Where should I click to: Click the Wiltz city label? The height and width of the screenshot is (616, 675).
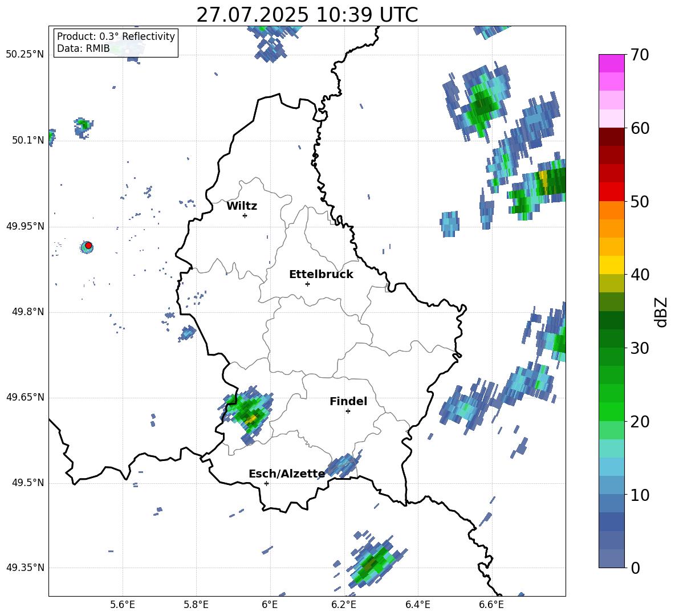[x=242, y=206]
